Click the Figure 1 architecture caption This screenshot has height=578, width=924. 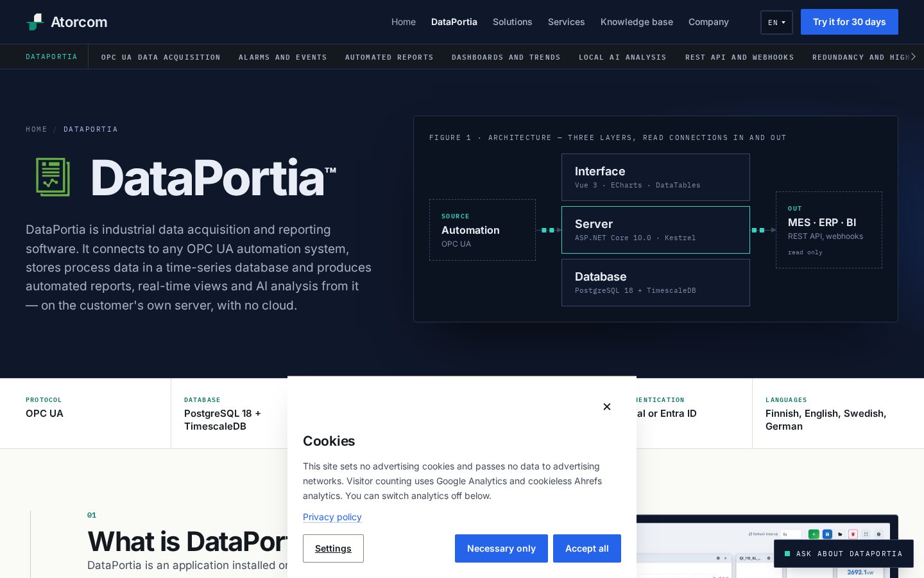tap(608, 137)
